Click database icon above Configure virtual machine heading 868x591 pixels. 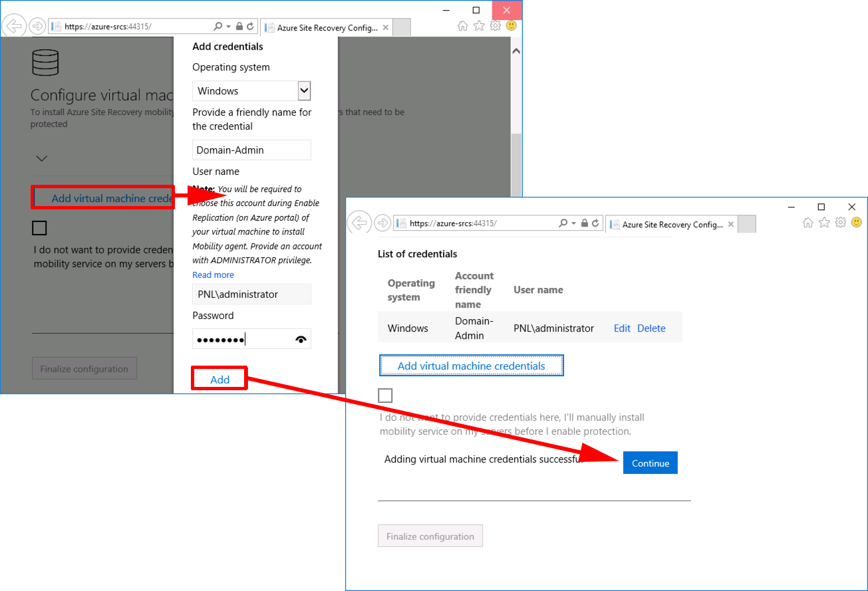(46, 62)
